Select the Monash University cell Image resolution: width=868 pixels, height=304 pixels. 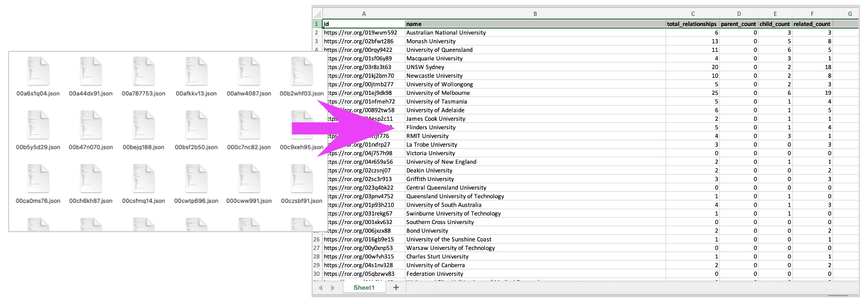535,41
